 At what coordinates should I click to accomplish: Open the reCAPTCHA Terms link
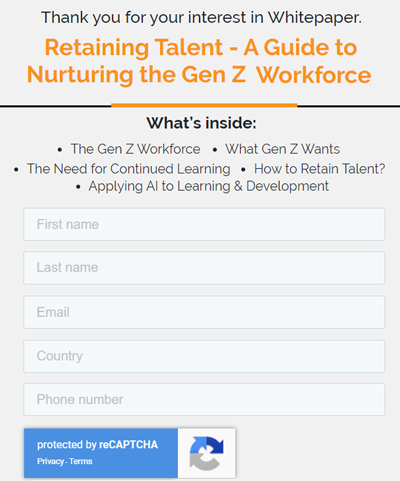click(x=81, y=461)
